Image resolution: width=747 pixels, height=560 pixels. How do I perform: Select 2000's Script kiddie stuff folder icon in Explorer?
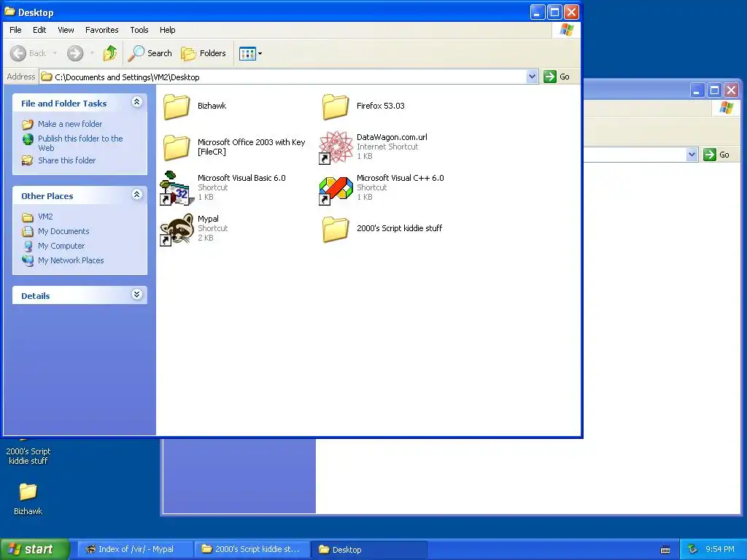[x=336, y=229]
